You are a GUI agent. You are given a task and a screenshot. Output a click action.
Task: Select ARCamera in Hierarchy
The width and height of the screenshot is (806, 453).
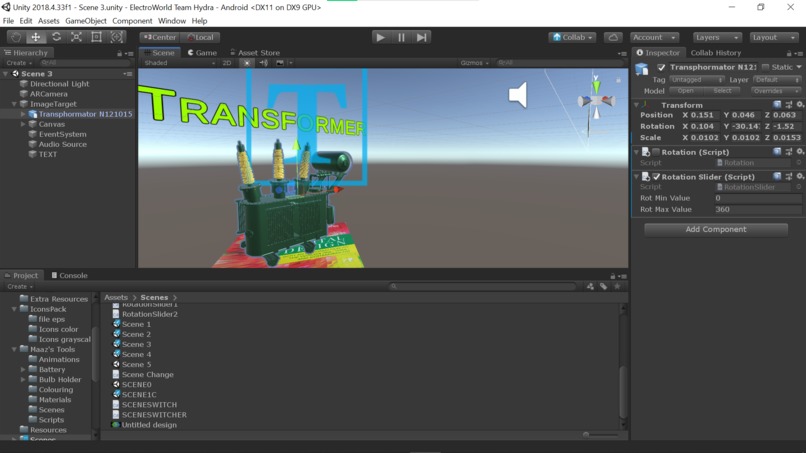pyautogui.click(x=48, y=94)
